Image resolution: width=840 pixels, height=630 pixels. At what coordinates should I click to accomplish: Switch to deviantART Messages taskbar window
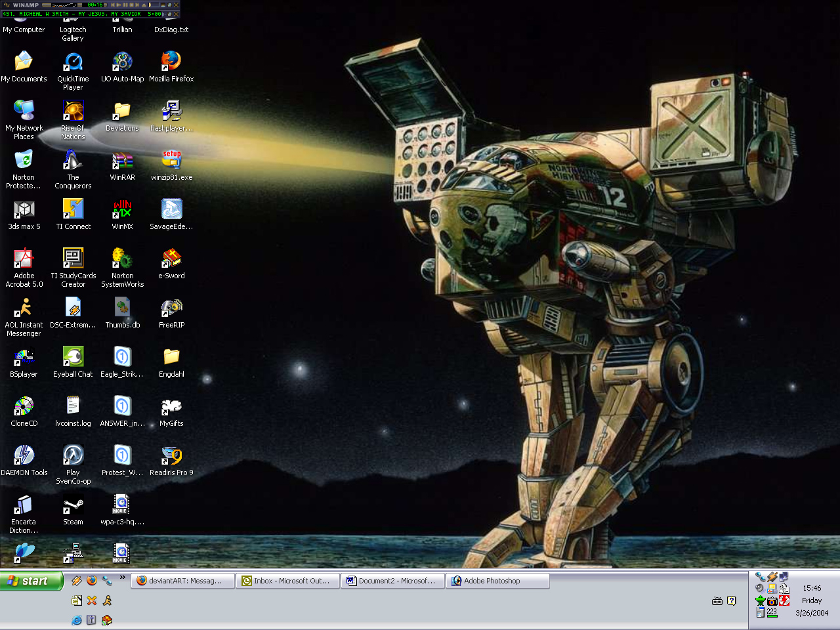pyautogui.click(x=183, y=581)
